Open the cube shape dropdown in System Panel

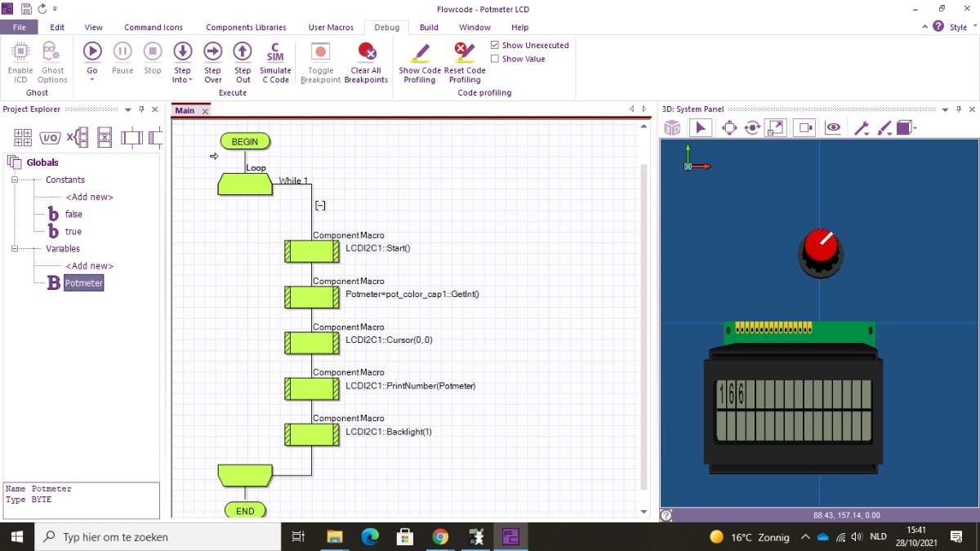[x=906, y=128]
